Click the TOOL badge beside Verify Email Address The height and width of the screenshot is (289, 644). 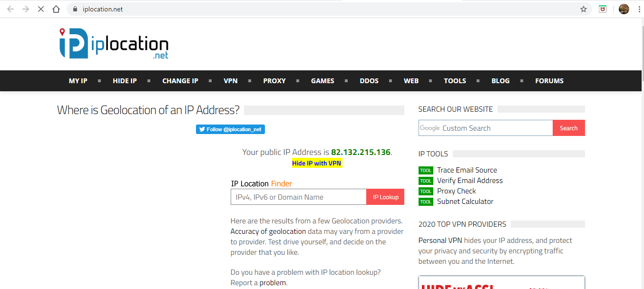click(426, 181)
